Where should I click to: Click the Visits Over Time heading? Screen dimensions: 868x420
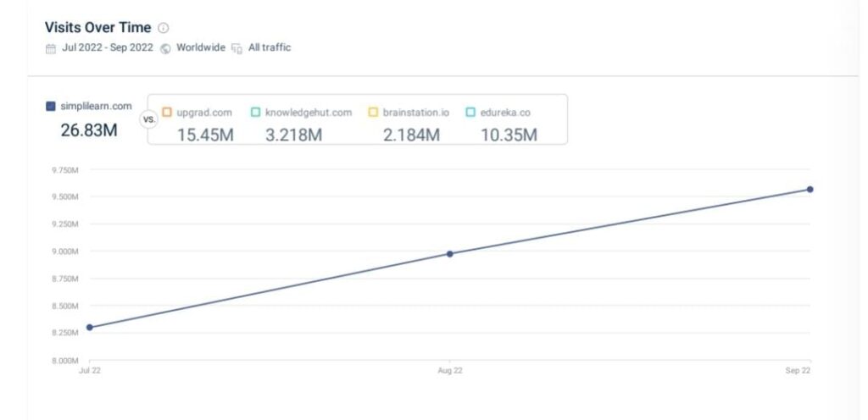98,27
